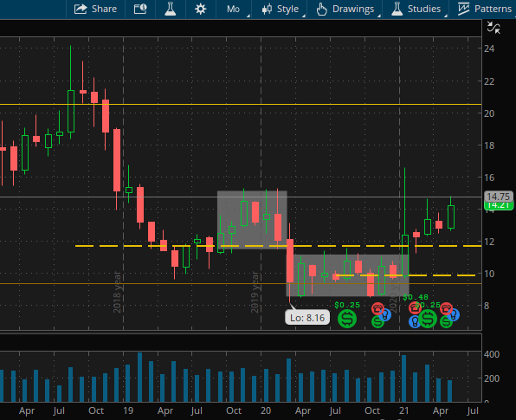
Task: Click the Share button
Action: tap(95, 9)
